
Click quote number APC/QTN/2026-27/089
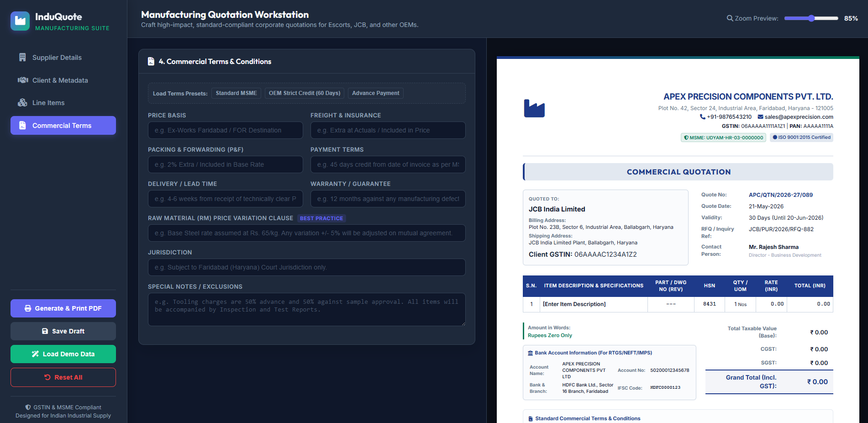(x=781, y=195)
